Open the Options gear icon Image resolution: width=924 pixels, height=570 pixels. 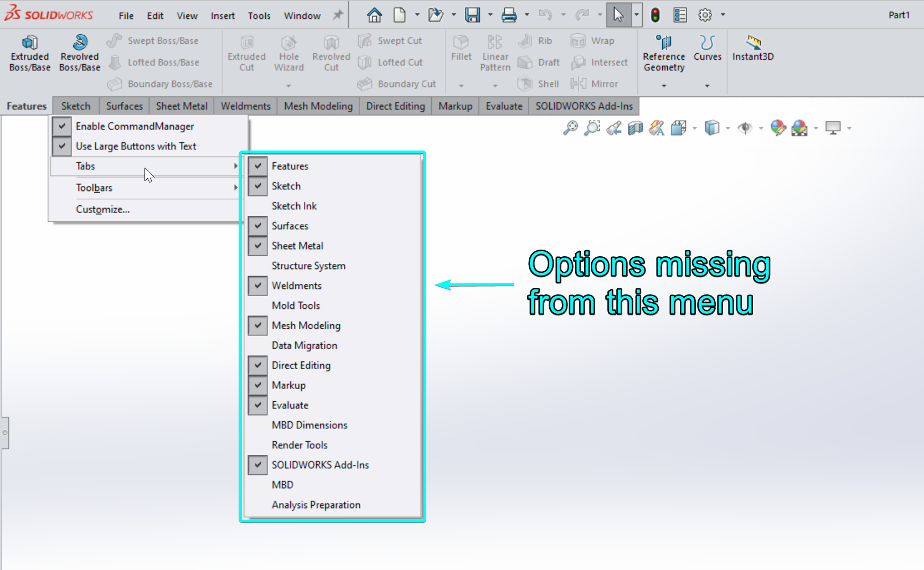705,15
